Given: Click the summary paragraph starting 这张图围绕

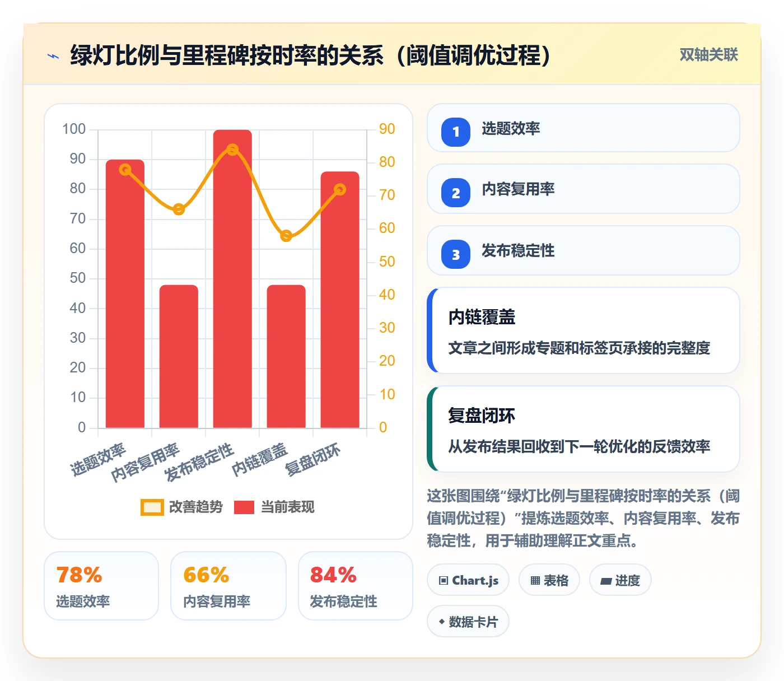Looking at the screenshot, I should [583, 518].
